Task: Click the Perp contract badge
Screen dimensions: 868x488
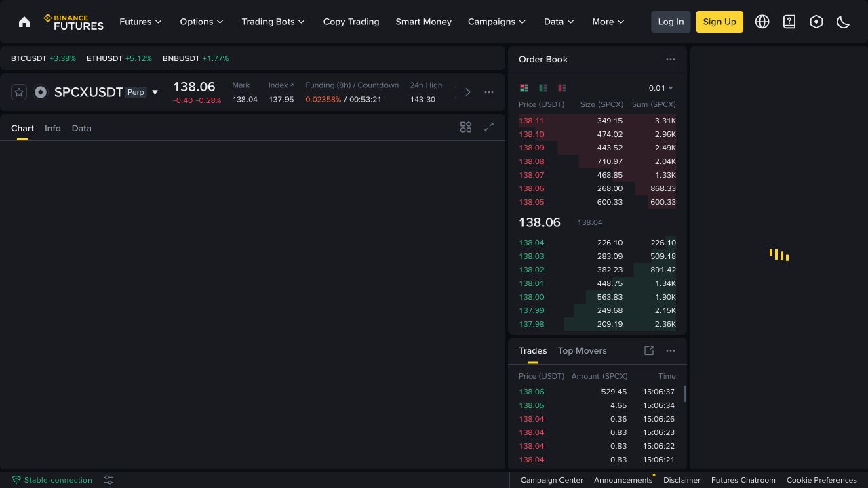Action: click(x=136, y=92)
